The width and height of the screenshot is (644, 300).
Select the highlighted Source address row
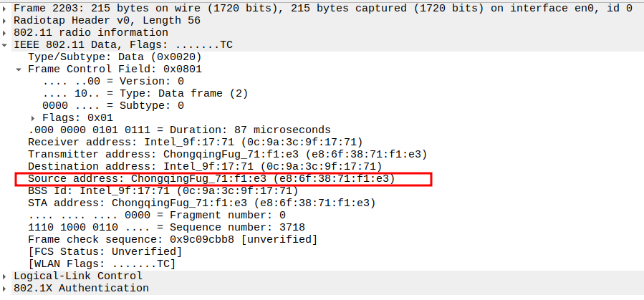[x=211, y=178]
